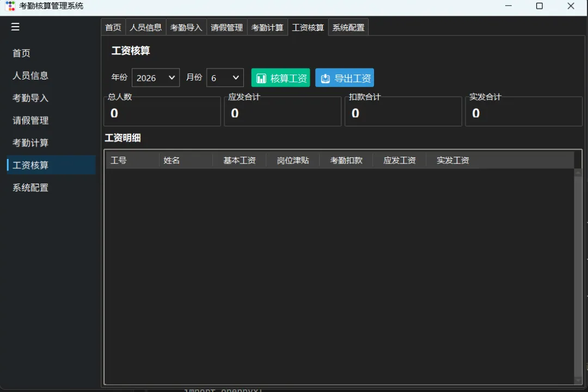Click the 实发工资 column header
The height and width of the screenshot is (392, 588).
452,160
